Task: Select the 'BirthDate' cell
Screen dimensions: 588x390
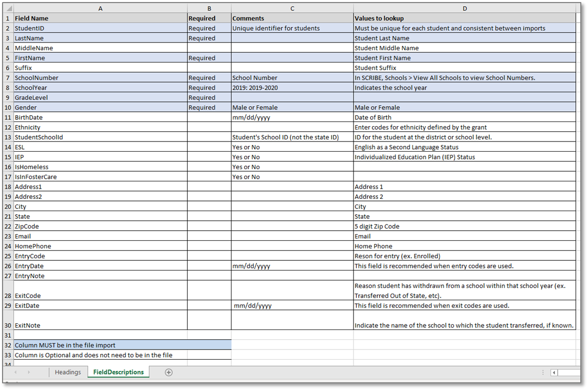Action: [101, 117]
